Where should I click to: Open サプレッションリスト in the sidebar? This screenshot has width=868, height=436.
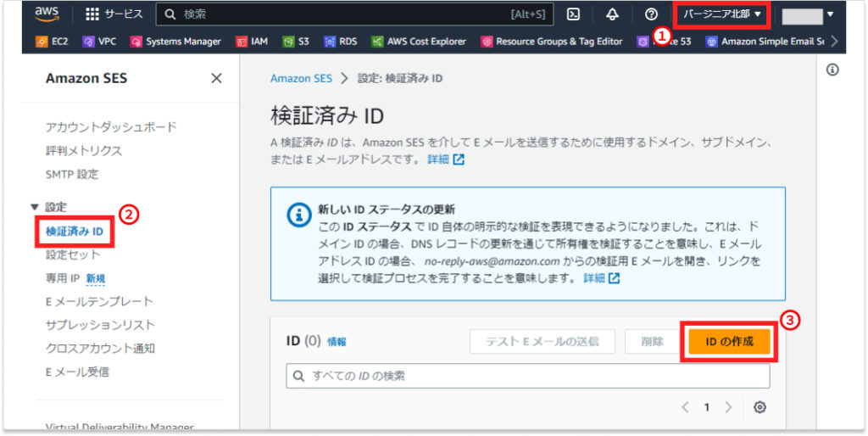tap(100, 325)
